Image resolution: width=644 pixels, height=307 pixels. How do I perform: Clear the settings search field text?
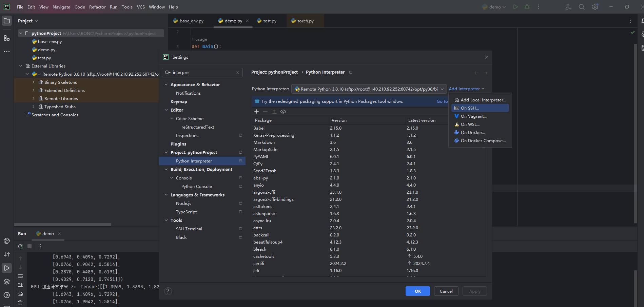[238, 73]
